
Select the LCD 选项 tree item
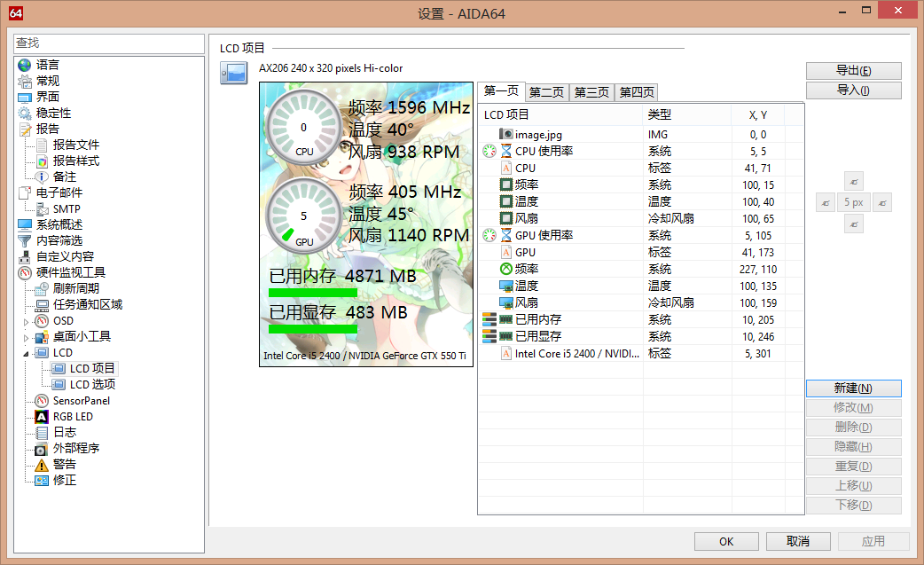(x=92, y=384)
